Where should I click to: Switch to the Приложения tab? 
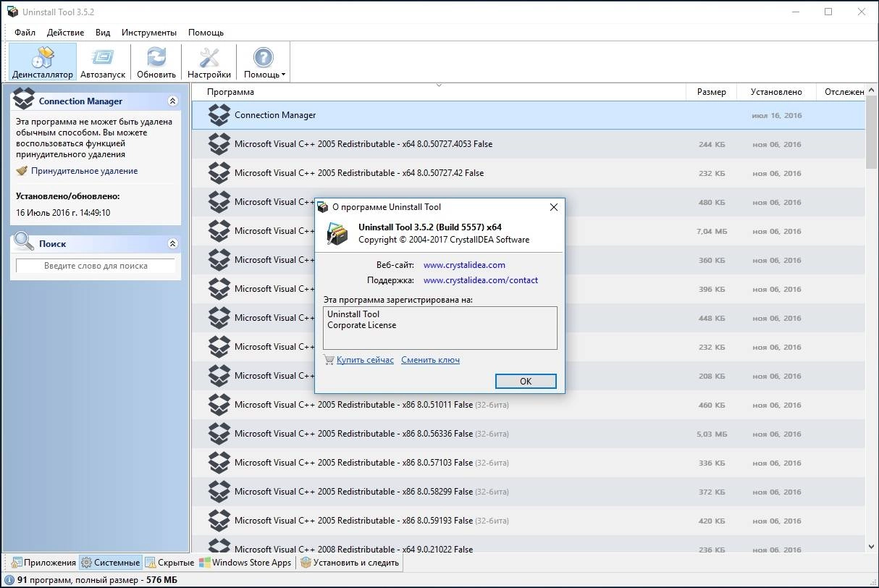(x=43, y=563)
